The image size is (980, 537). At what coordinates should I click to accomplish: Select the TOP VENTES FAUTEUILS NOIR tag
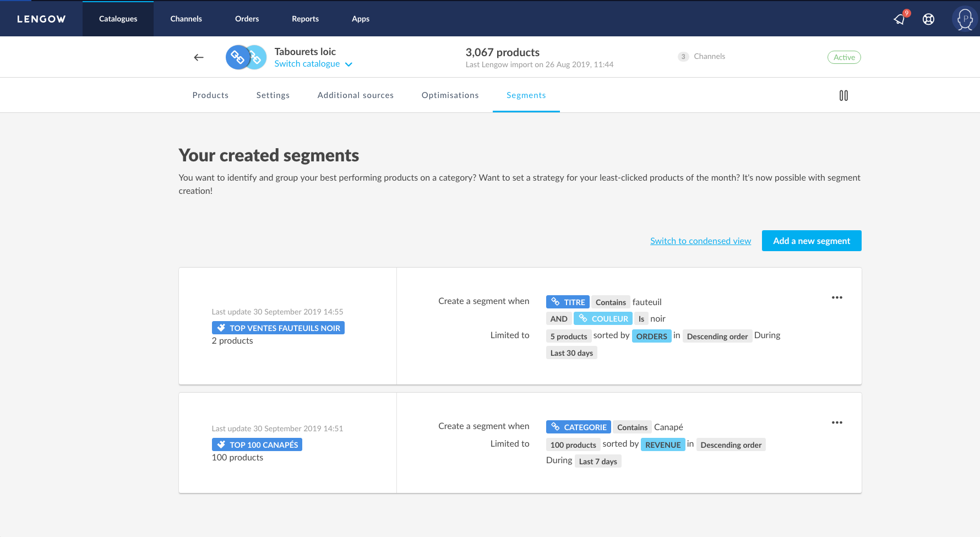pos(278,328)
